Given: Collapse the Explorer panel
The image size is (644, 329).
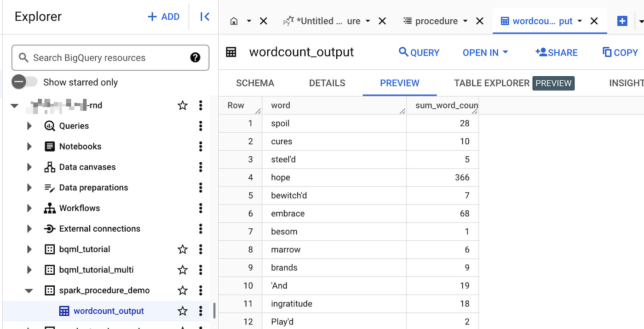Looking at the screenshot, I should [205, 16].
